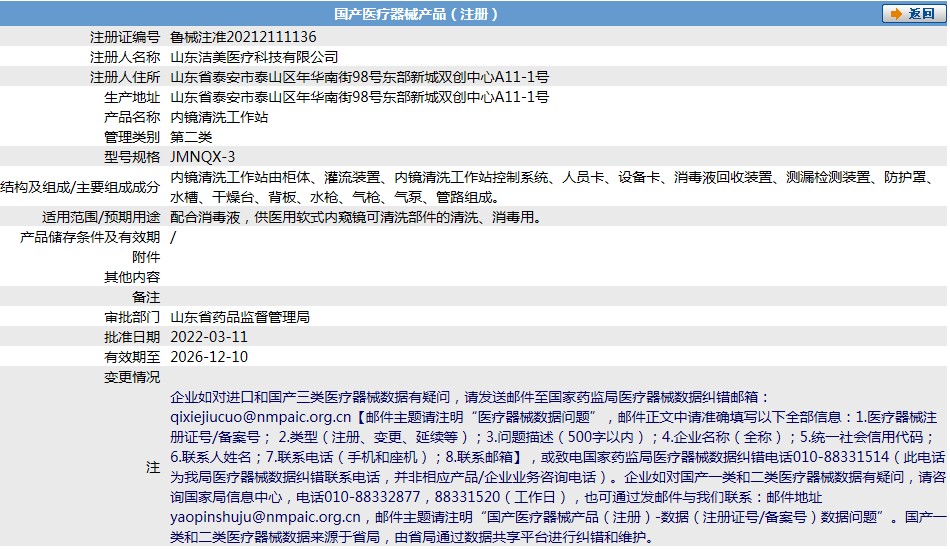Click the 结构及组成/主要组成成分 label
Image resolution: width=950 pixels, height=549 pixels.
point(80,187)
